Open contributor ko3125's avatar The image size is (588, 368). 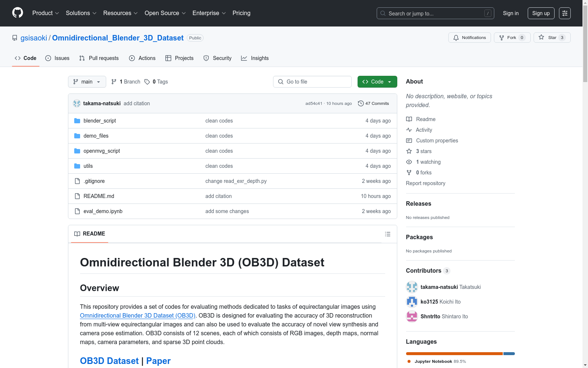(412, 302)
